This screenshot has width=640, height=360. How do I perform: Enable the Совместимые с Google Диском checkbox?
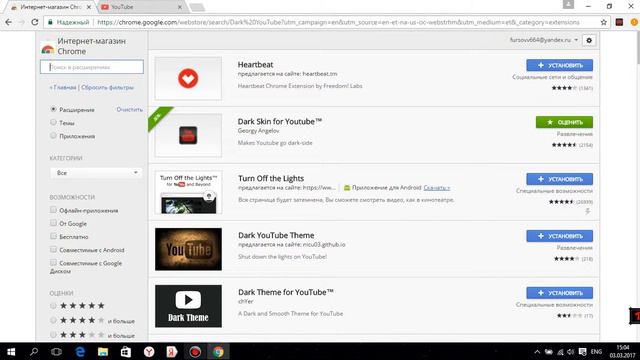tap(53, 262)
